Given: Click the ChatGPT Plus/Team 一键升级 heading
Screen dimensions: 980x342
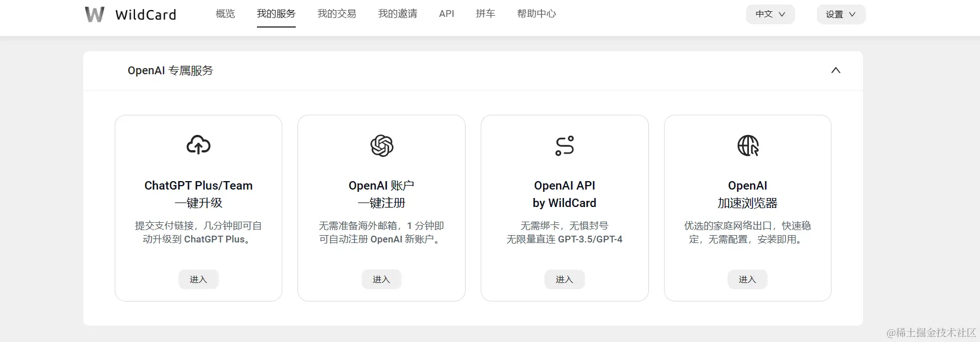Looking at the screenshot, I should (198, 194).
